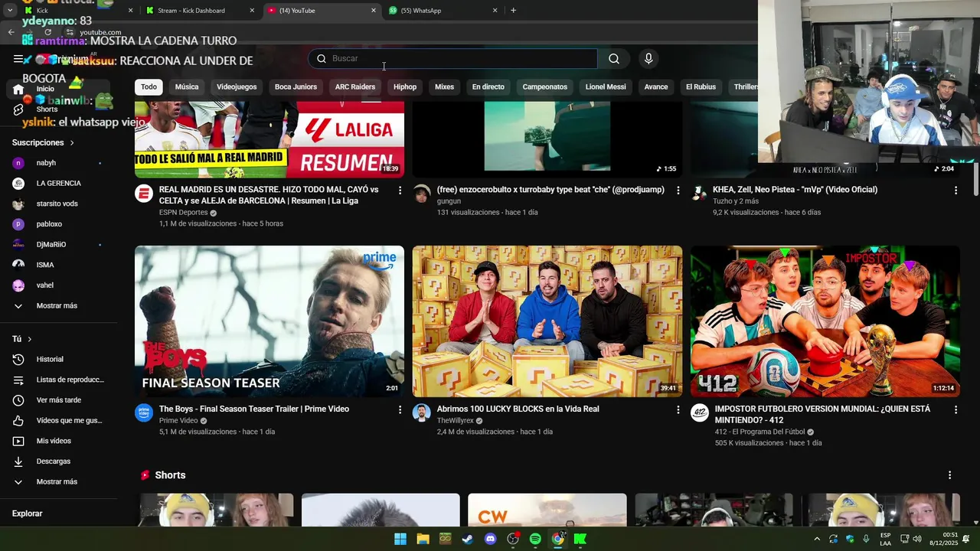Open the Historial clock icon
This screenshot has height=551, width=980.
(x=18, y=359)
